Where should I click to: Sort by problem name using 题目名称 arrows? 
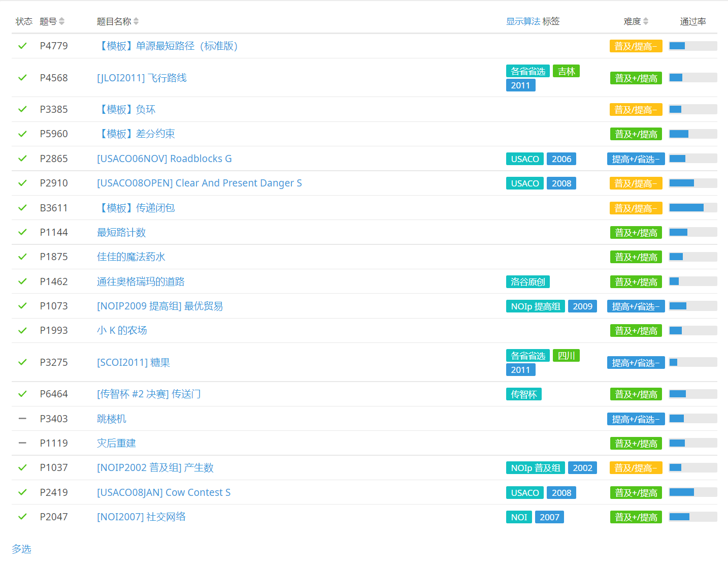[136, 21]
